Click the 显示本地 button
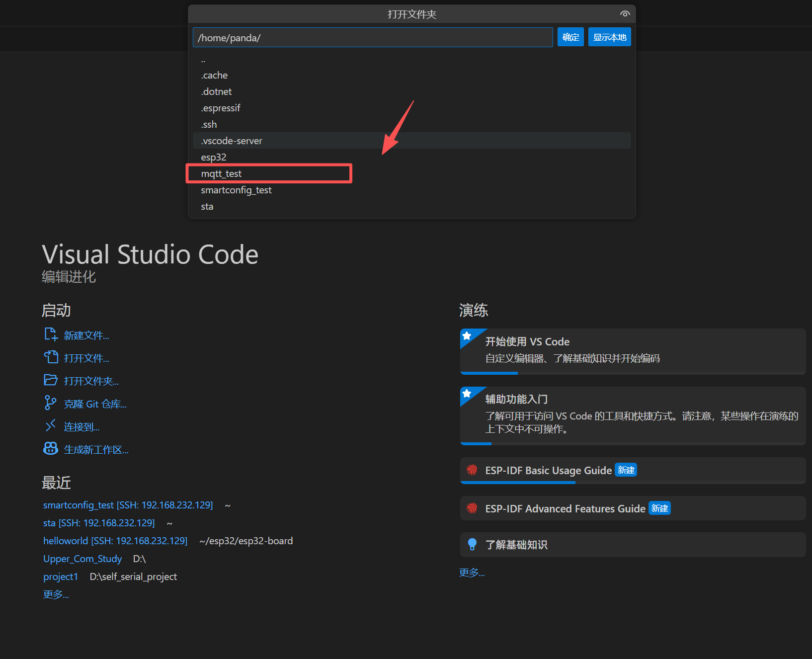812x659 pixels. (610, 37)
